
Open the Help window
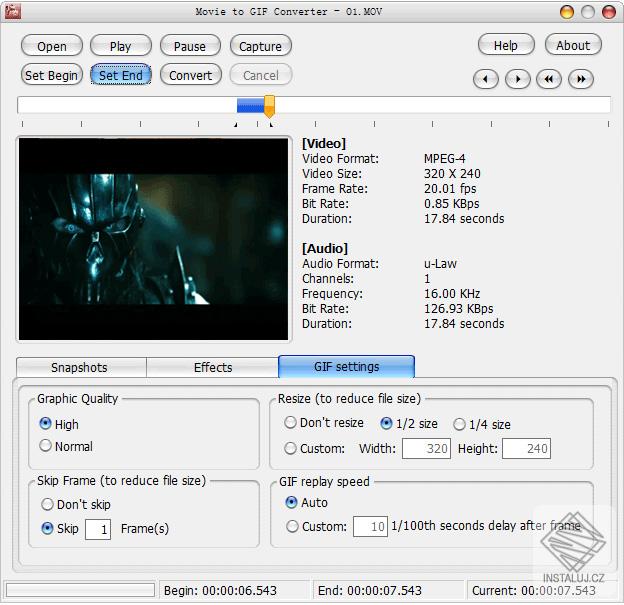click(x=506, y=45)
